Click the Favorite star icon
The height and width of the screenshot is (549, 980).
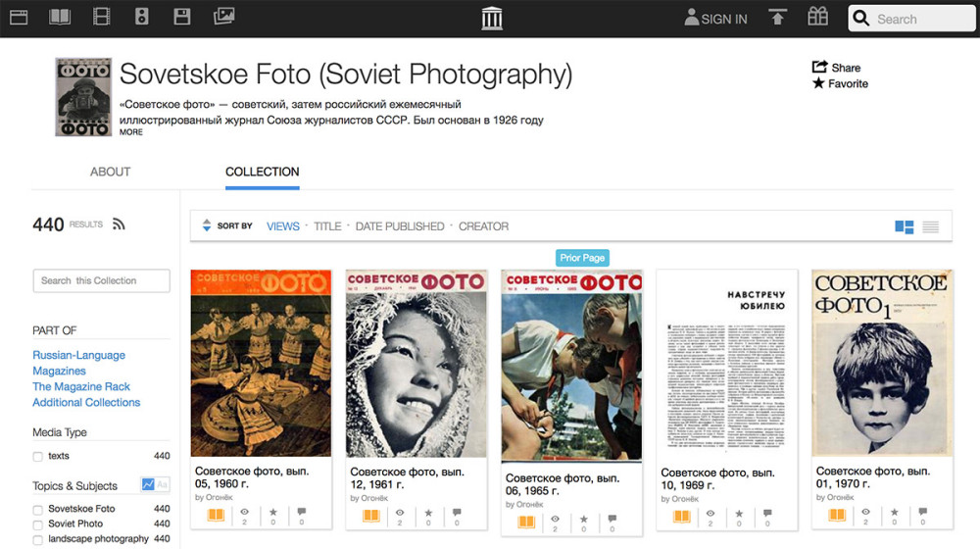pyautogui.click(x=818, y=83)
